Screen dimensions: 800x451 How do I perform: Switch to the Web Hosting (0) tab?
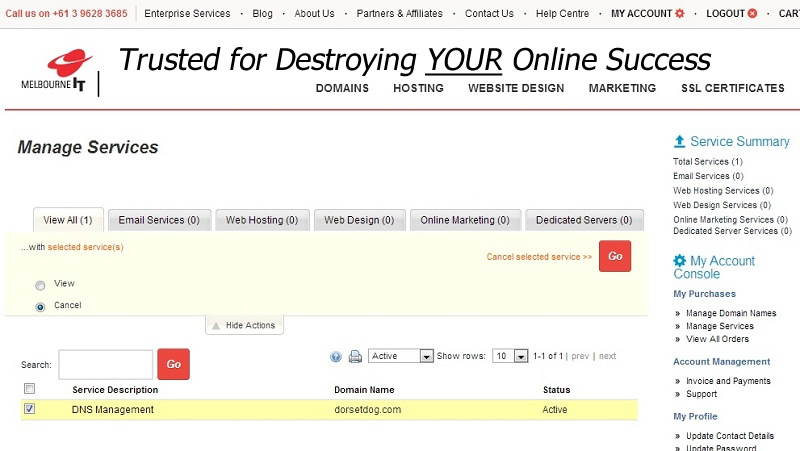click(x=262, y=220)
